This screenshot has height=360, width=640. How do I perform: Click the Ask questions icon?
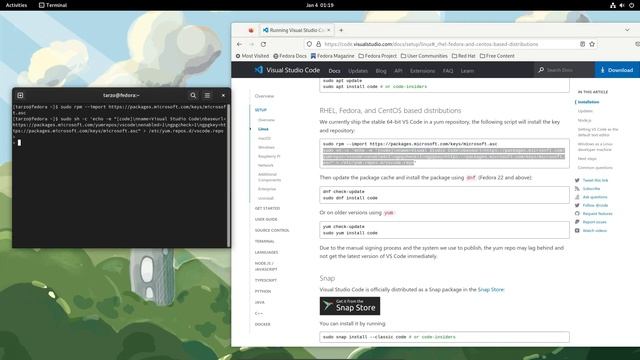tap(577, 197)
